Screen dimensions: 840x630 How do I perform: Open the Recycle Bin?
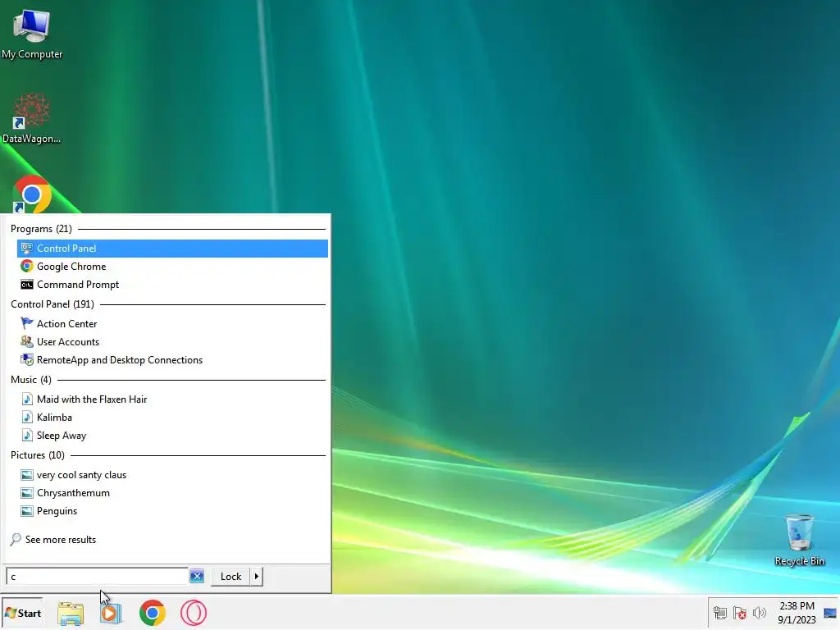point(799,540)
